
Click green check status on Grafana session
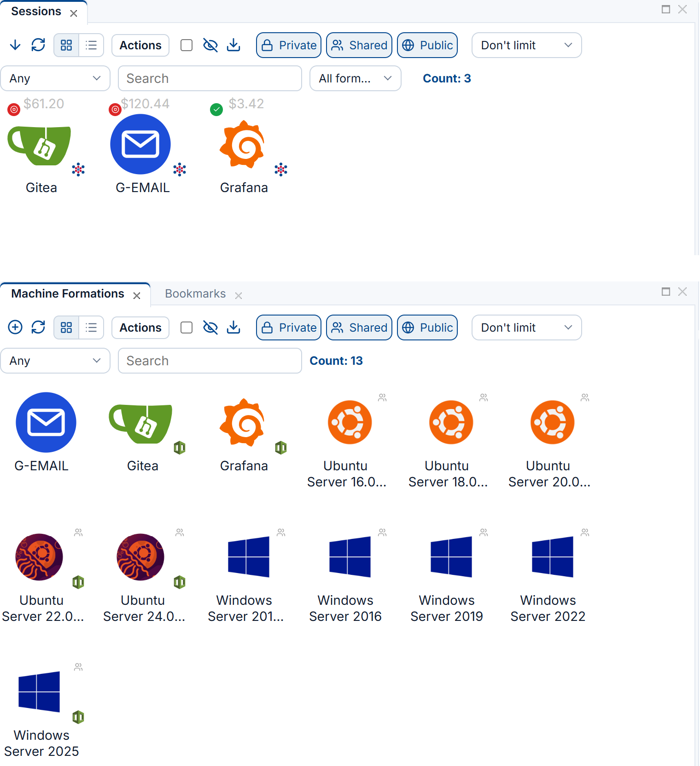tap(216, 109)
